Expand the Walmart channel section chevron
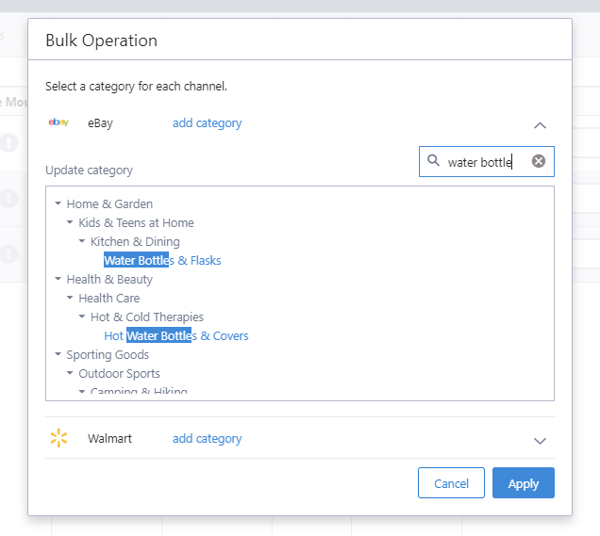Viewport: 600px width, 536px height. 540,440
